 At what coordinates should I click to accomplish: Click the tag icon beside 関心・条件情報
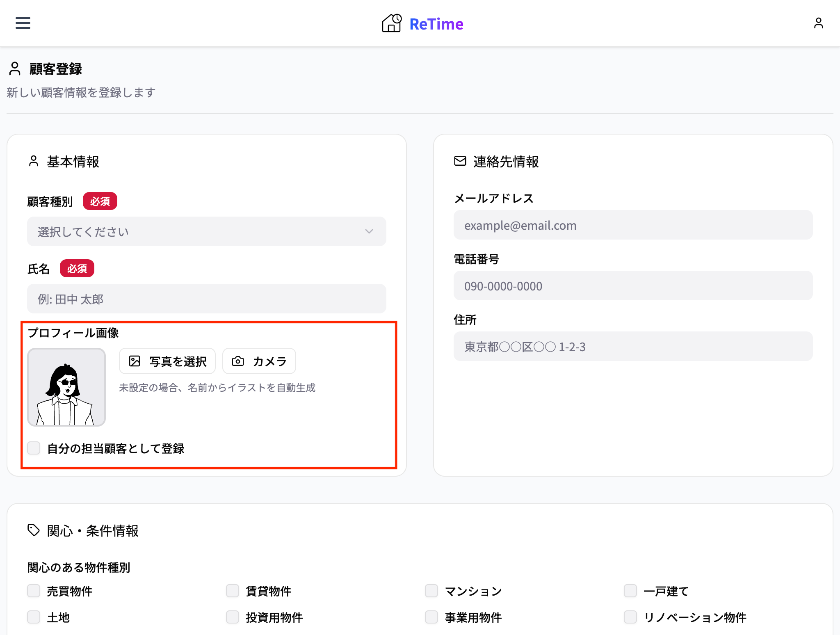34,530
